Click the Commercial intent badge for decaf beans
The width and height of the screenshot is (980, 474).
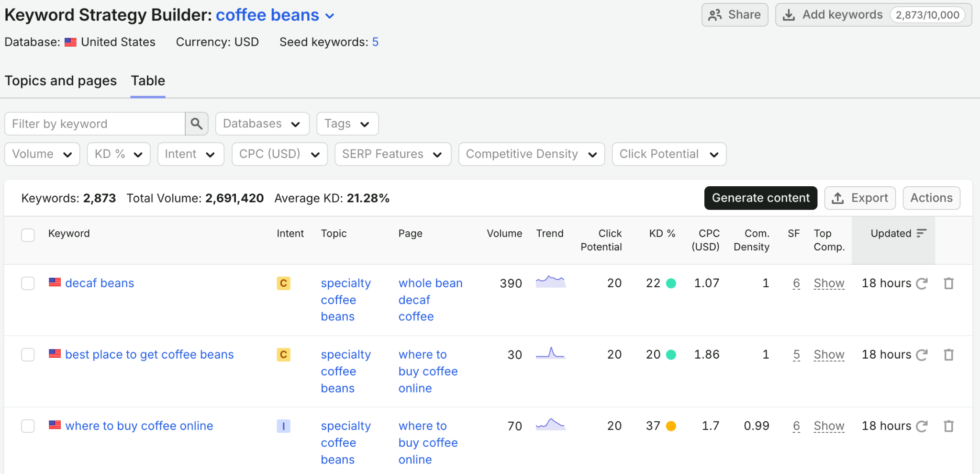tap(283, 283)
